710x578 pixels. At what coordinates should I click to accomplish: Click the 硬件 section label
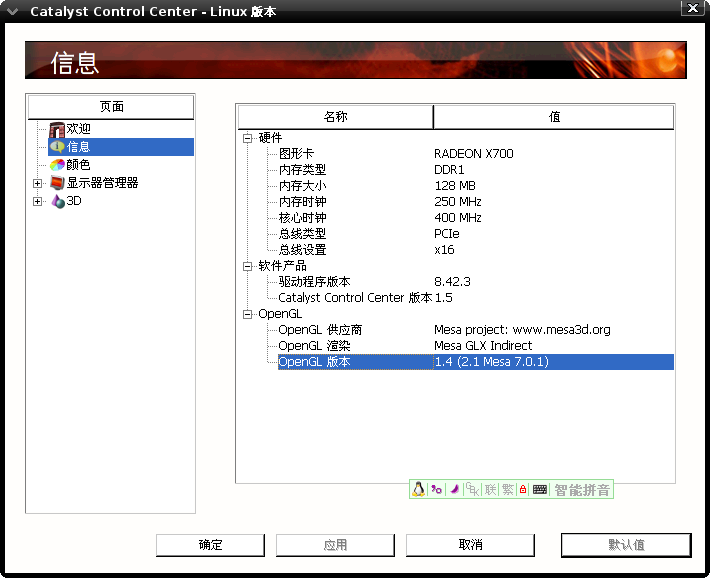pyautogui.click(x=270, y=138)
